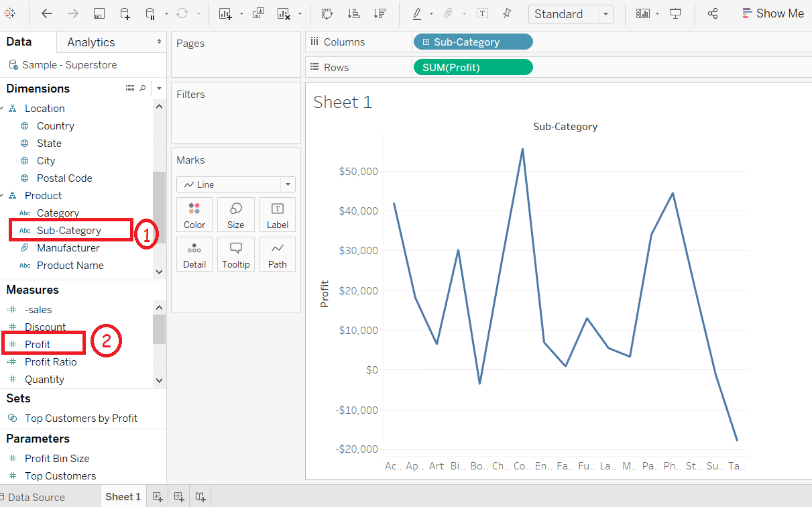Select the City dimension field

[46, 161]
